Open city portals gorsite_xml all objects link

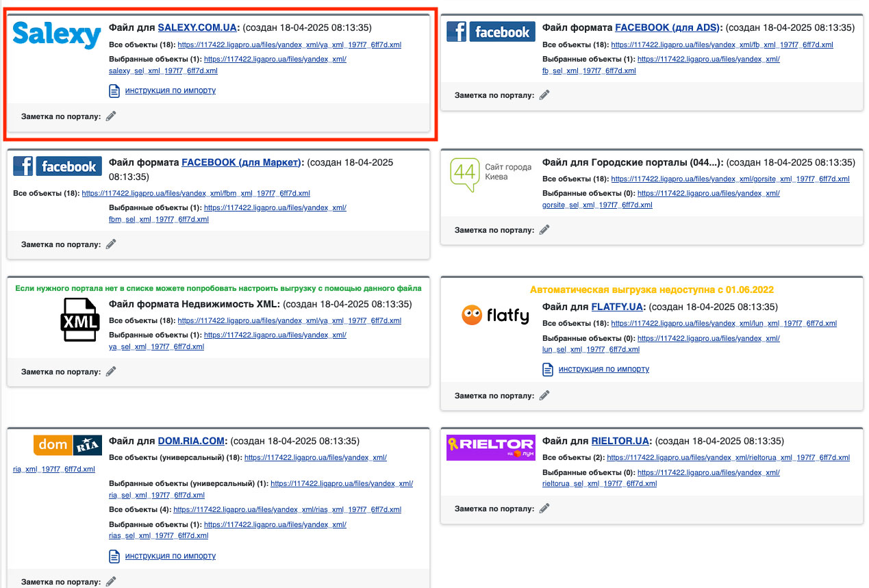pyautogui.click(x=730, y=179)
